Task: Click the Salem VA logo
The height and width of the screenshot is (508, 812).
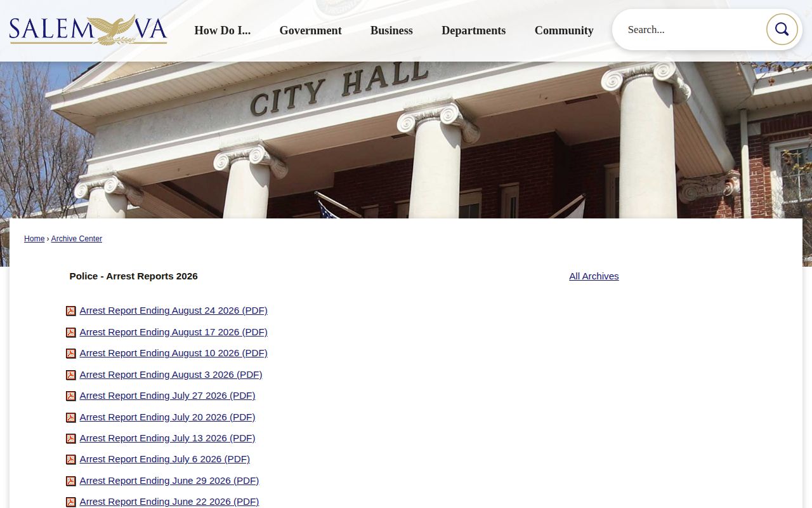Action: coord(88,30)
